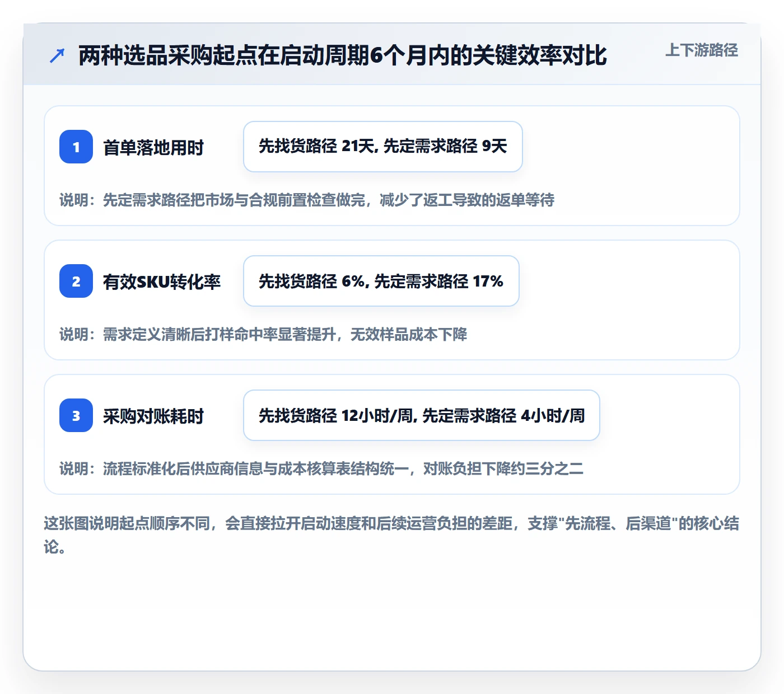Viewport: 784px width, 694px height.
Task: Click the title 两种选品采购起点…关键效率对比
Action: click(343, 55)
